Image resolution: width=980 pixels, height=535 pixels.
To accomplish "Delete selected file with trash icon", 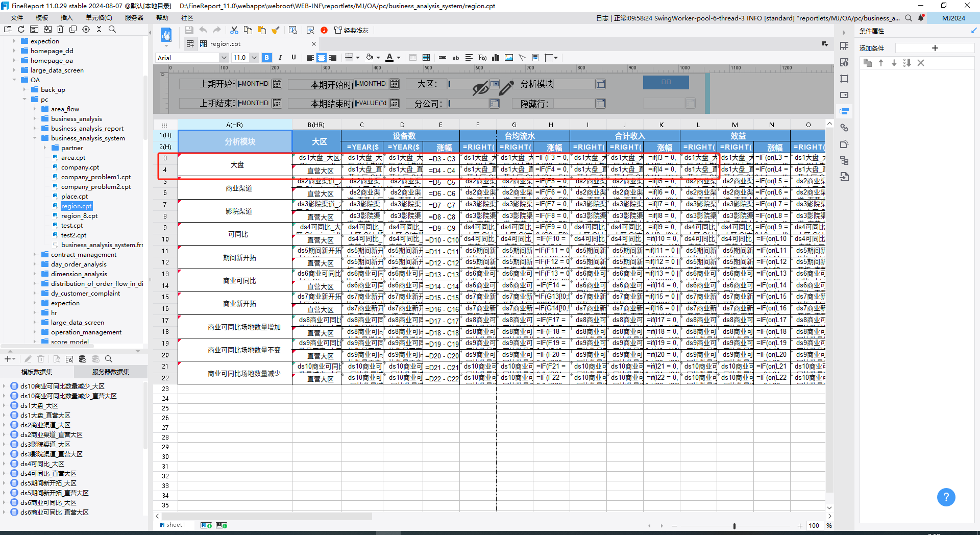I will tap(60, 30).
